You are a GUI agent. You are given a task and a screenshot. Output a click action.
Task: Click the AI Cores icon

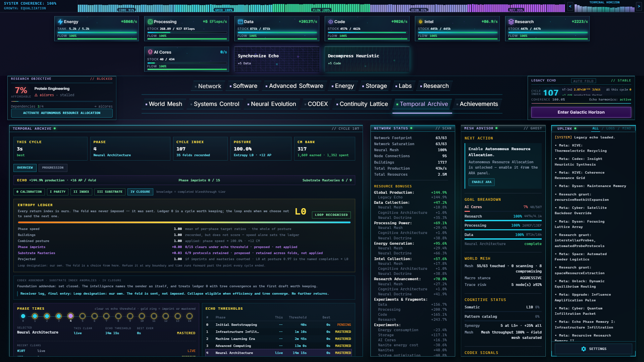pos(150,52)
